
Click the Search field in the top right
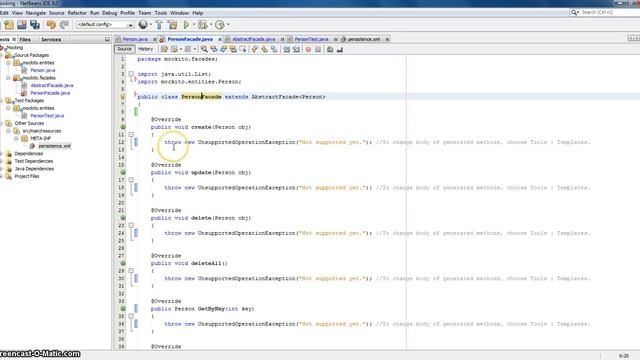click(604, 13)
